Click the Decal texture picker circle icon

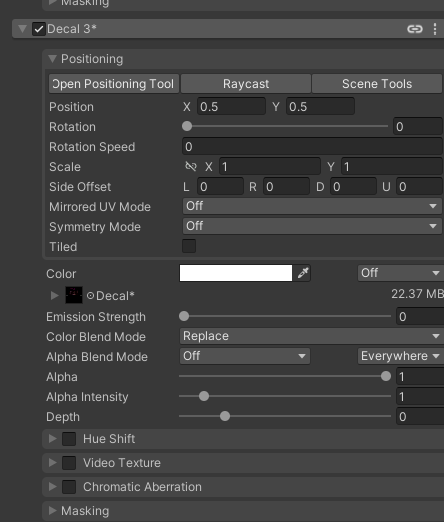[x=90, y=296]
